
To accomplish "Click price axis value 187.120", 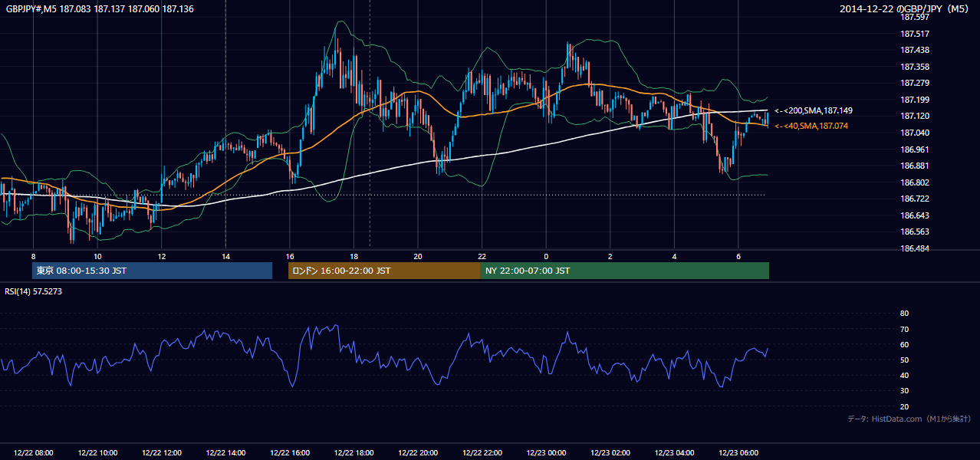I will (x=916, y=116).
